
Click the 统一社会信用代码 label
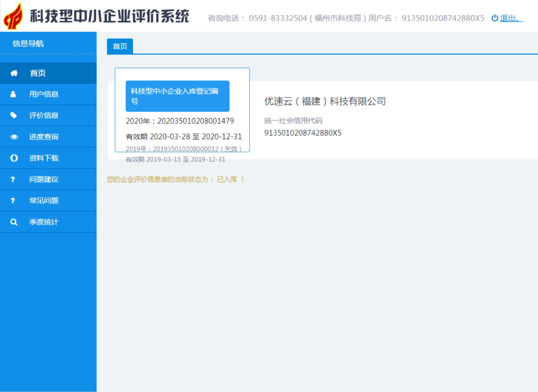click(x=293, y=120)
